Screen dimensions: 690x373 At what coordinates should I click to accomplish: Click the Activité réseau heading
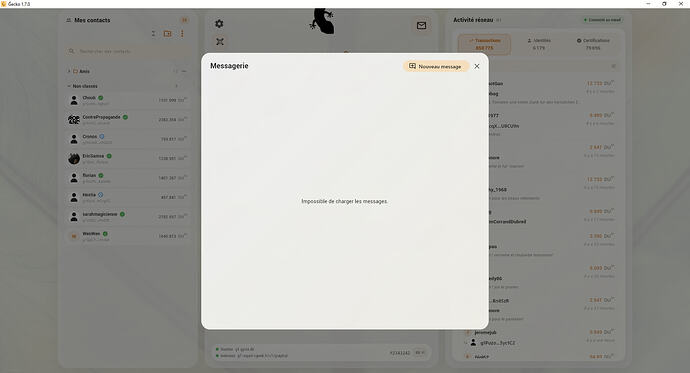(x=473, y=20)
